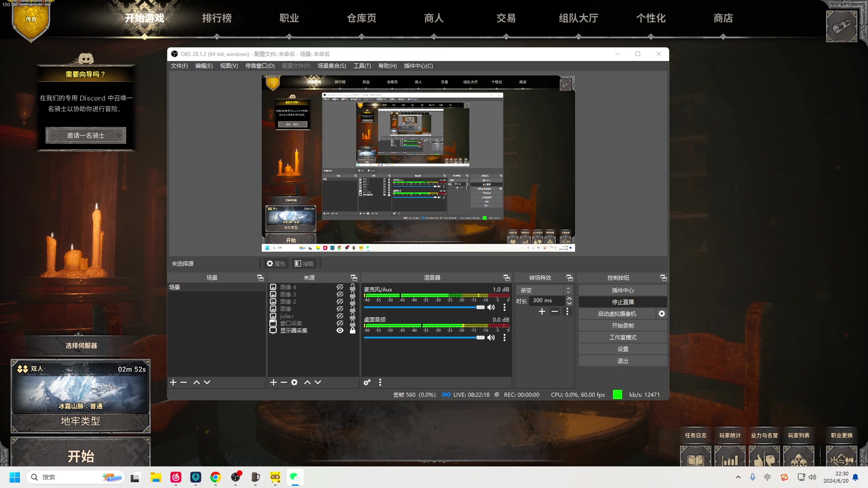Image resolution: width=868 pixels, height=488 pixels.
Task: Open mixer panel three-dot menu at bottom
Action: click(380, 382)
